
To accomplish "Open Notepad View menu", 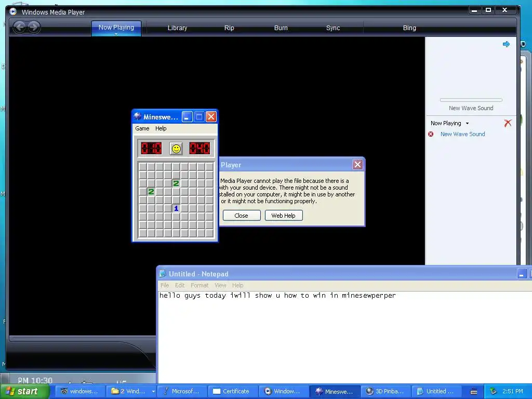I will pos(220,285).
